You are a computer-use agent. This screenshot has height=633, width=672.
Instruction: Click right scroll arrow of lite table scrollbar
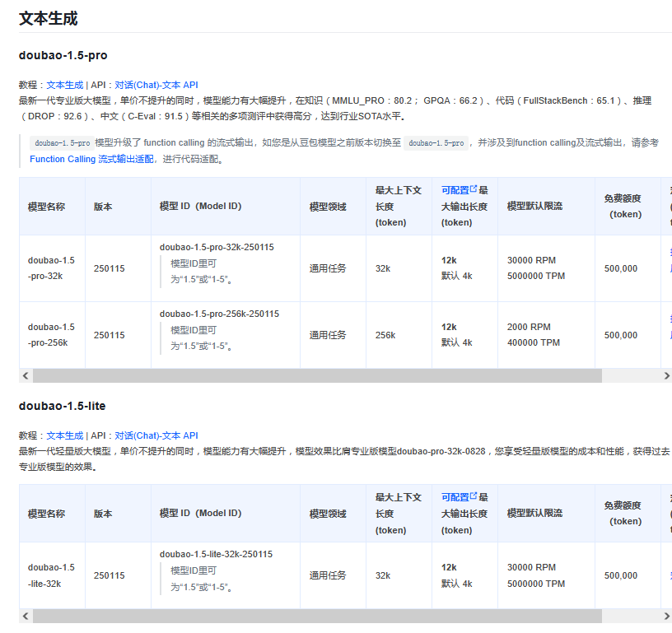pyautogui.click(x=666, y=617)
